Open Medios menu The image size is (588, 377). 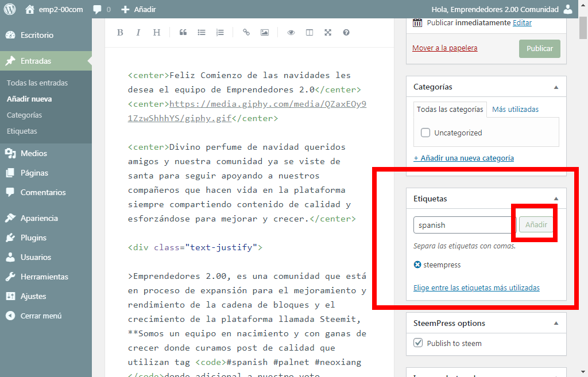click(46, 153)
